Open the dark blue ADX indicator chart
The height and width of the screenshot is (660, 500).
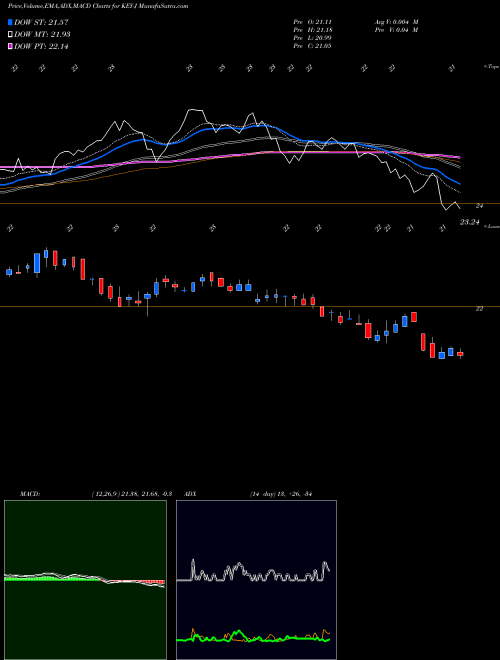[x=256, y=580]
